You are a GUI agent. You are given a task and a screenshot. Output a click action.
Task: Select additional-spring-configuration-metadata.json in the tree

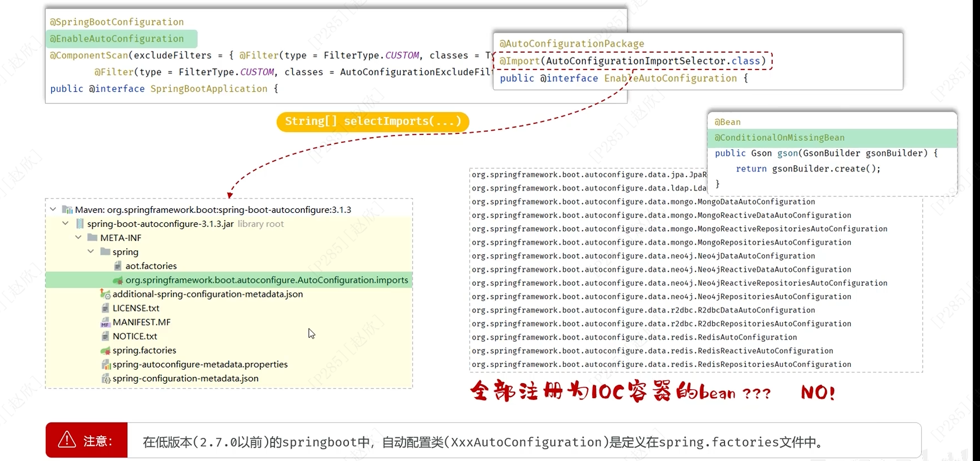pos(207,294)
